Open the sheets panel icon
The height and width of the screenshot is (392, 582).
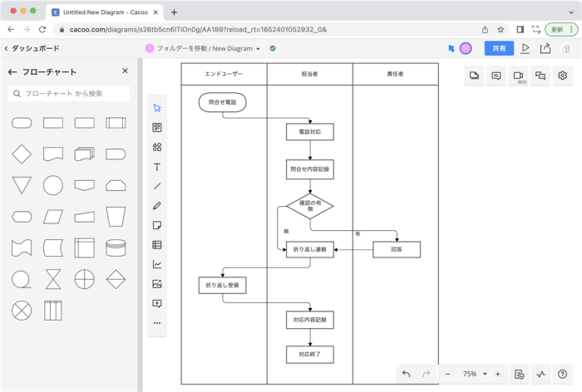(x=474, y=76)
